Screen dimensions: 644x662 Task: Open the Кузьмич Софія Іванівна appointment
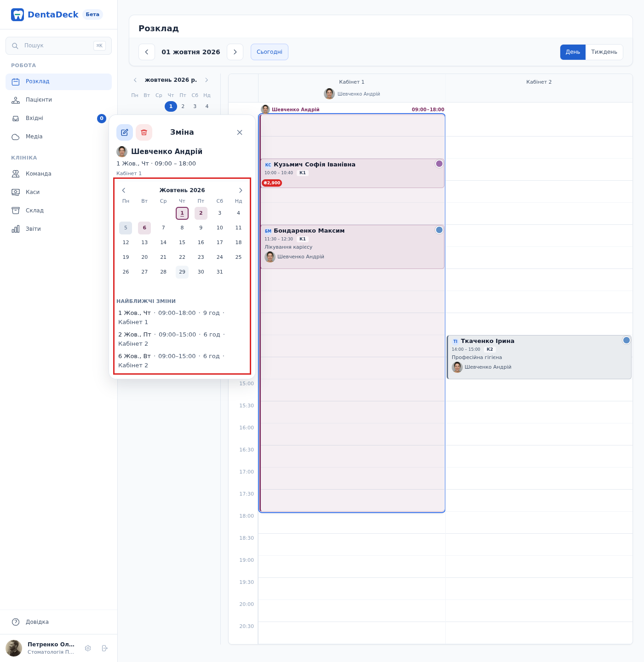[x=352, y=173]
